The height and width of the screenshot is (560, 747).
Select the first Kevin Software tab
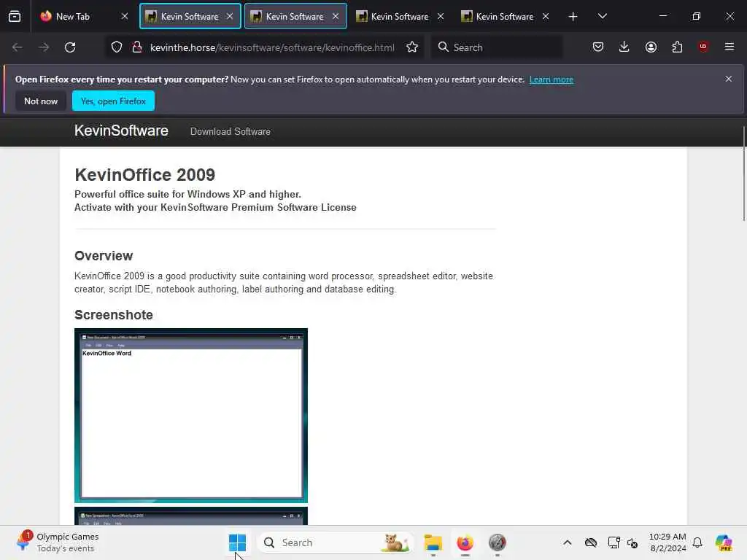[190, 16]
